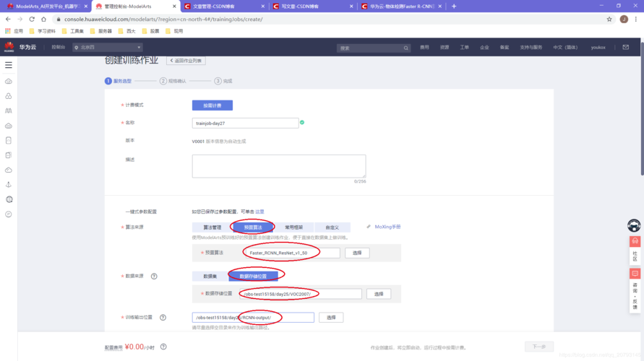Click the first cloud icon in the sidebar
The height and width of the screenshot is (361, 644).
pos(8,81)
